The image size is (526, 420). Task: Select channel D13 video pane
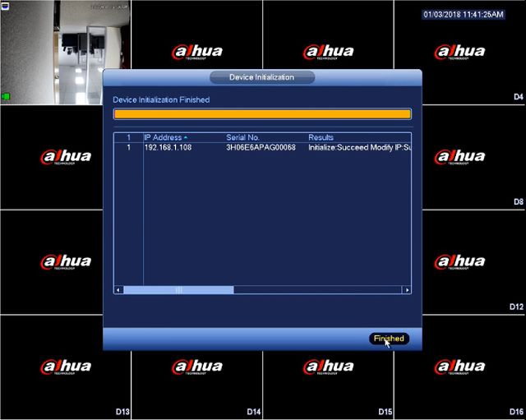(x=66, y=367)
